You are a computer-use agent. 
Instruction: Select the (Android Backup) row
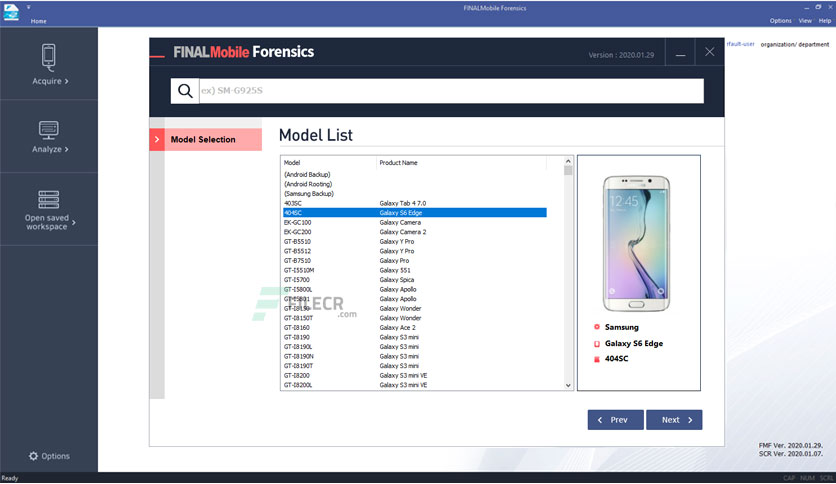(x=415, y=175)
